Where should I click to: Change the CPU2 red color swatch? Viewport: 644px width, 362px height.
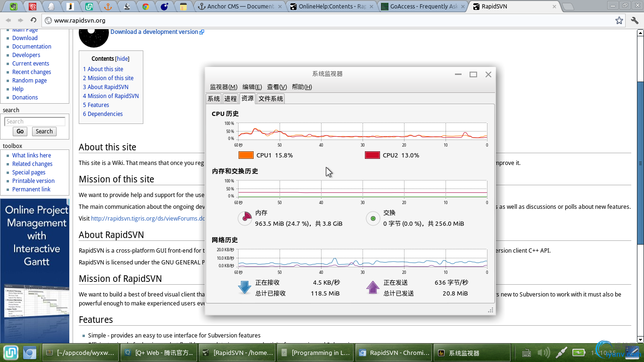[372, 155]
